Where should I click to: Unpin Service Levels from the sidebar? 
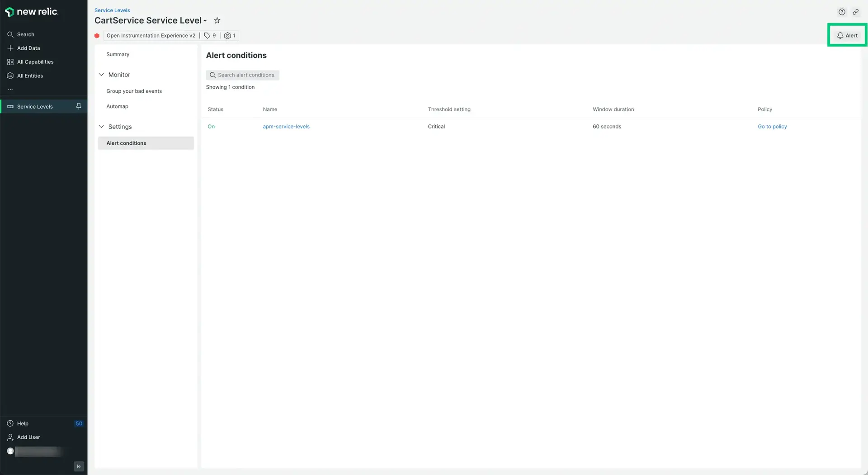[79, 106]
